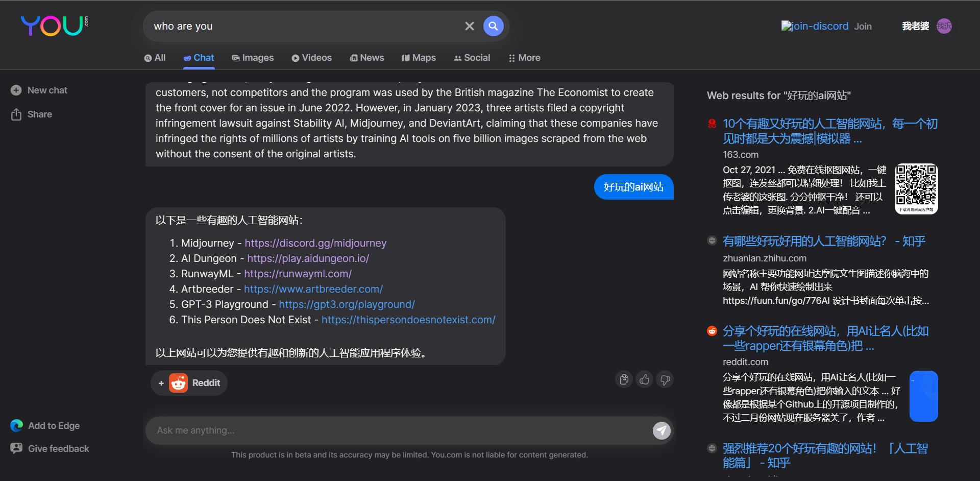Open the thispersondoesnotexist.com link

408,320
